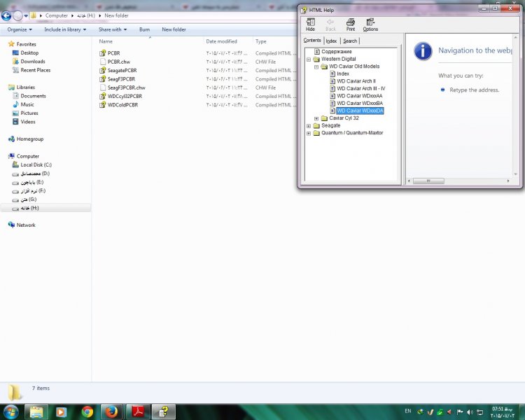Open Documents library in sidebar
The width and height of the screenshot is (525, 420).
pos(33,96)
